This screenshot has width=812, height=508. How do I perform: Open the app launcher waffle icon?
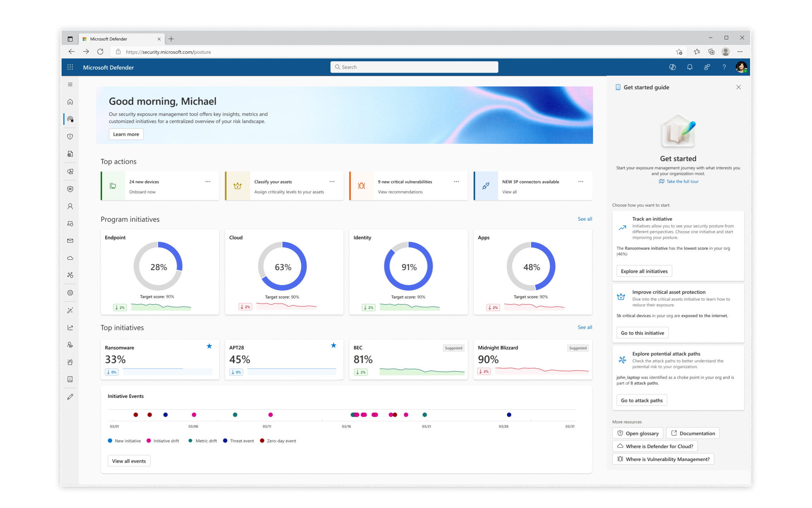coord(70,67)
